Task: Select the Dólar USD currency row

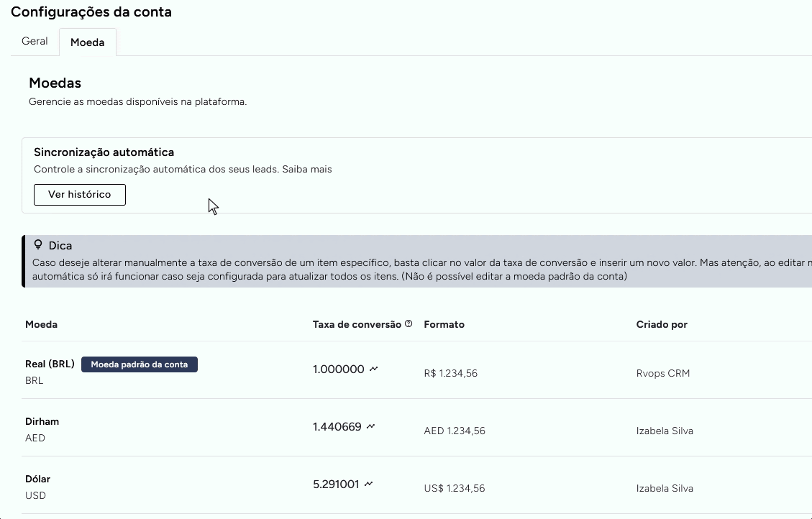Action: pos(37,479)
